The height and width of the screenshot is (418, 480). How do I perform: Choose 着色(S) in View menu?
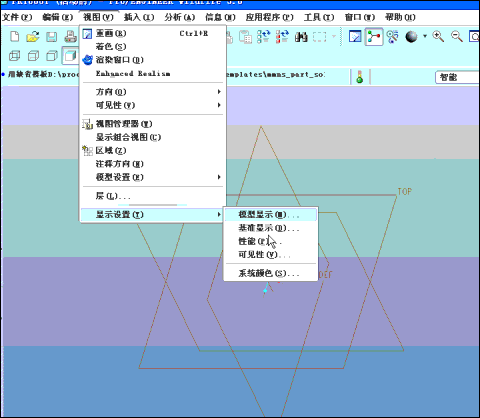(x=153, y=46)
